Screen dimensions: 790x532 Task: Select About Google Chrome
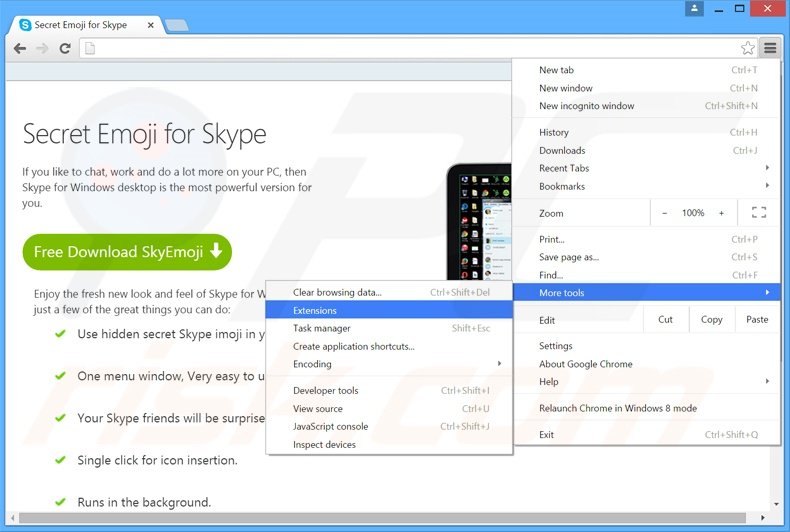(647, 364)
